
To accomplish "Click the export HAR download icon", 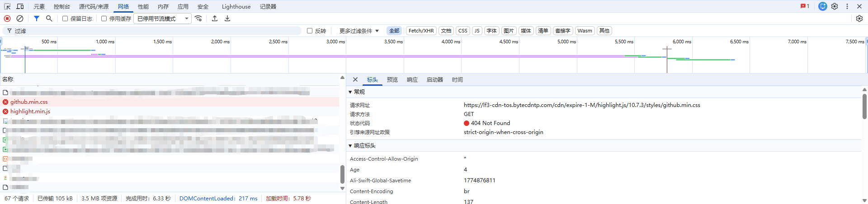I will [x=227, y=19].
